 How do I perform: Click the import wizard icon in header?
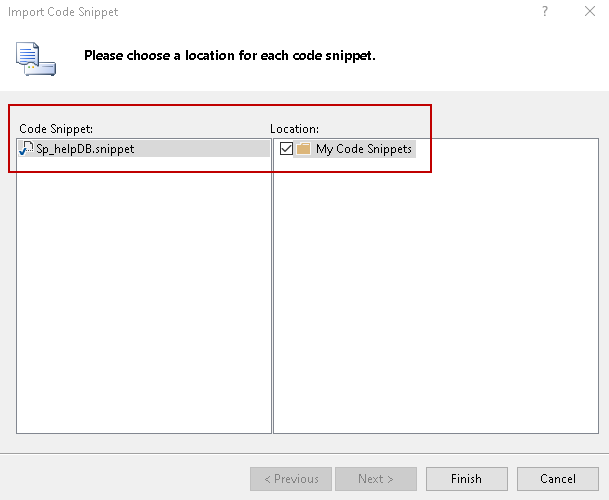[x=35, y=57]
